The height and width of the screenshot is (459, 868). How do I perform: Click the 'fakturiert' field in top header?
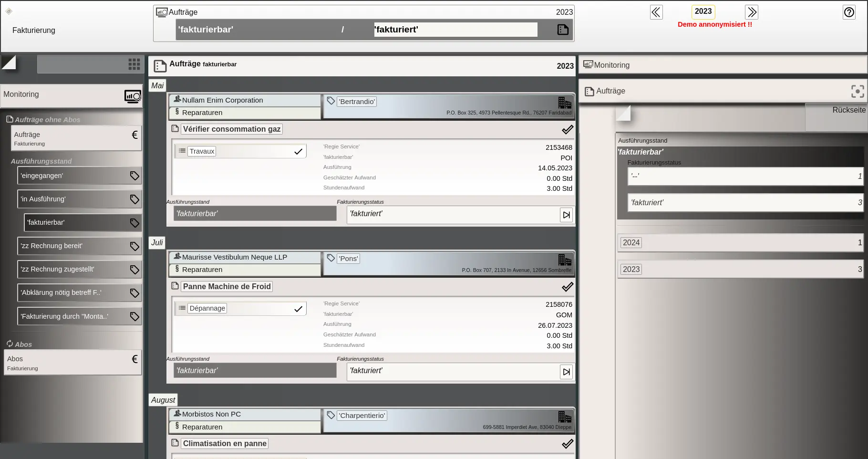[455, 30]
